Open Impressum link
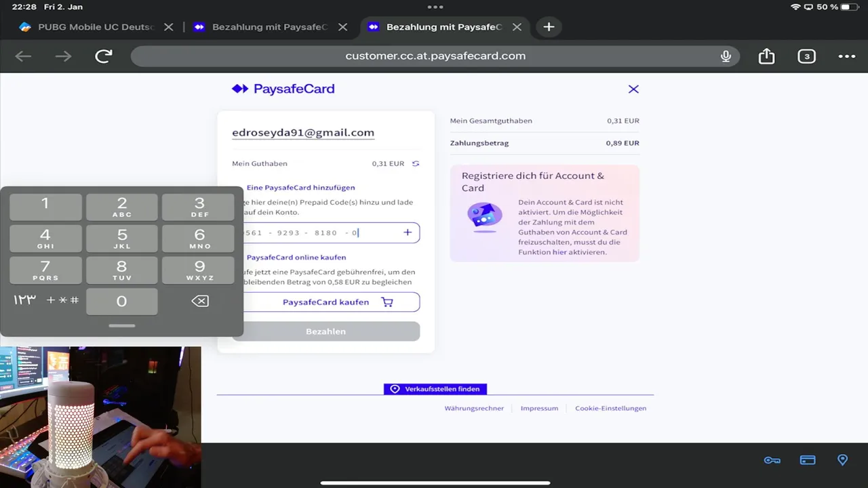This screenshot has height=488, width=868. click(539, 408)
